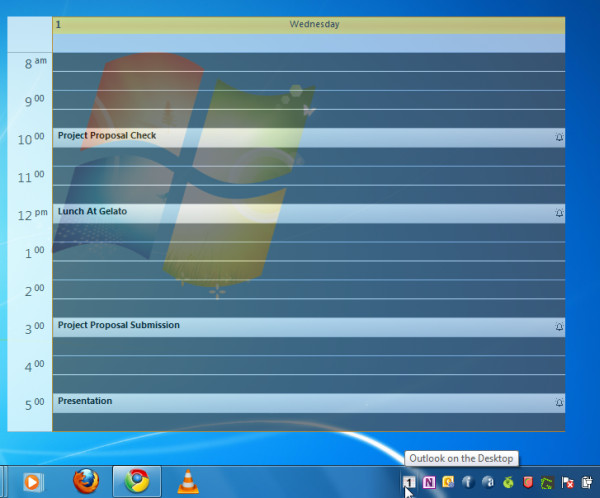This screenshot has height=498, width=600.
Task: Select the Presentation appointment at 5:00
Action: point(309,403)
